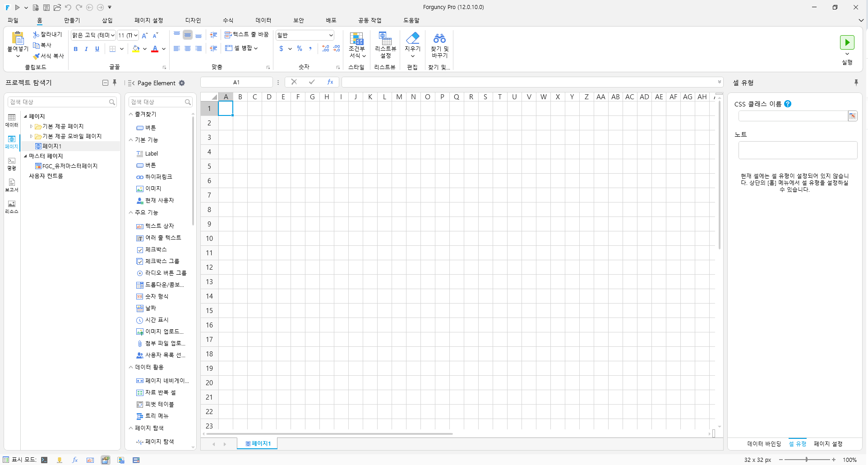Click the Cut (잘라내기) scissors icon

(36, 34)
